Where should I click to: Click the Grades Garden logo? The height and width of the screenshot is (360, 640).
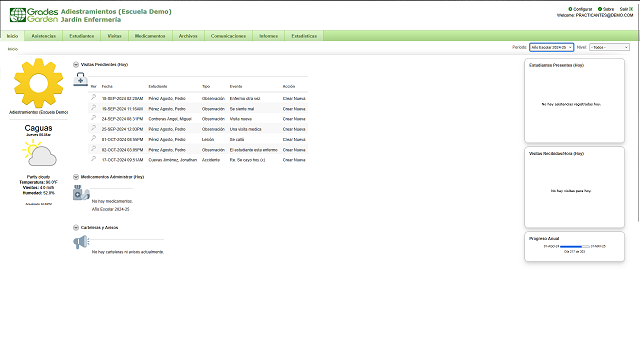pos(33,15)
